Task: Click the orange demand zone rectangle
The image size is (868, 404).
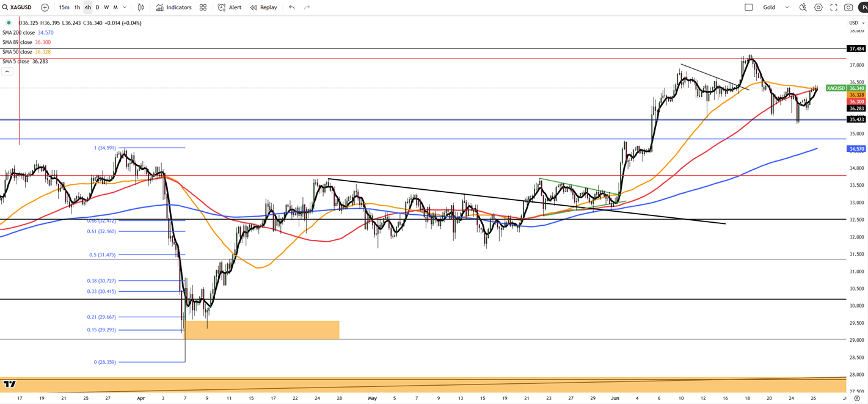Action: click(x=261, y=330)
